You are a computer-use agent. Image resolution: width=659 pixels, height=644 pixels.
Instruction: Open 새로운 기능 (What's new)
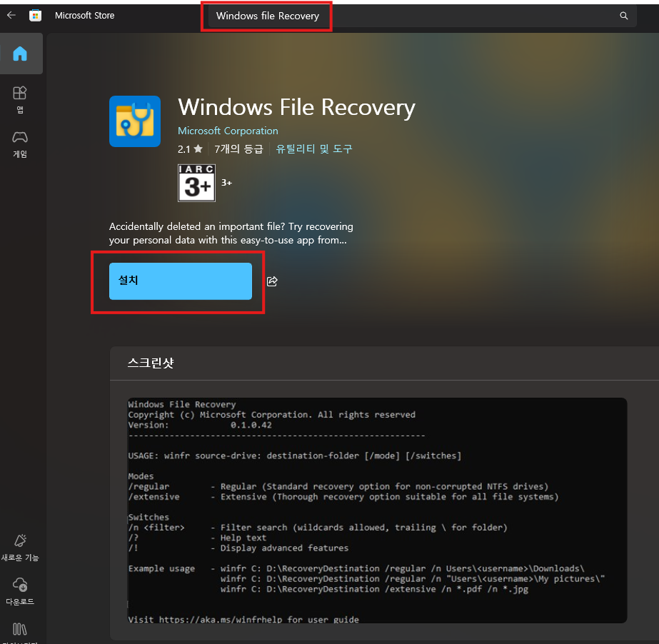tap(20, 548)
